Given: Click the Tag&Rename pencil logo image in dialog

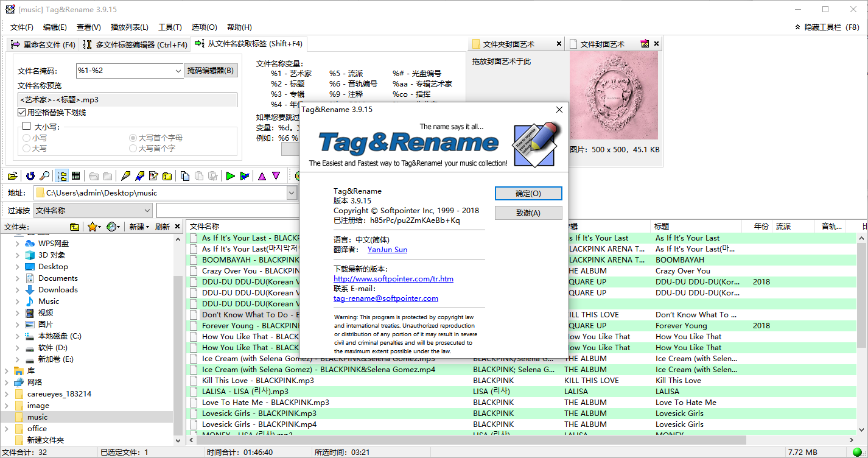Looking at the screenshot, I should click(536, 144).
